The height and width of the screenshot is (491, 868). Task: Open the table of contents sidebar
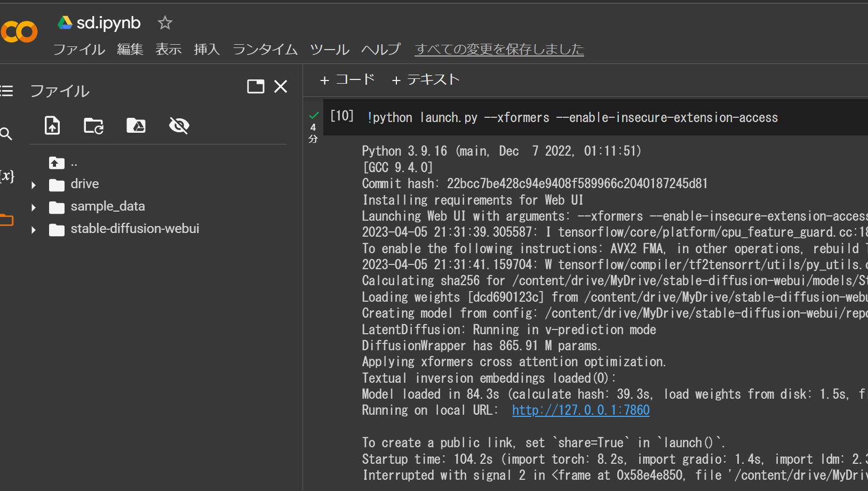6,91
